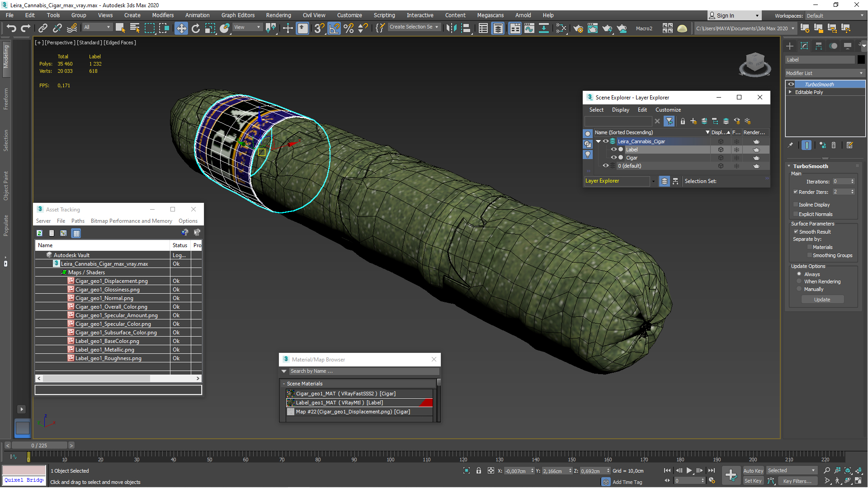Toggle the 3D Snaps icon
The width and height of the screenshot is (868, 488).
pyautogui.click(x=320, y=28)
